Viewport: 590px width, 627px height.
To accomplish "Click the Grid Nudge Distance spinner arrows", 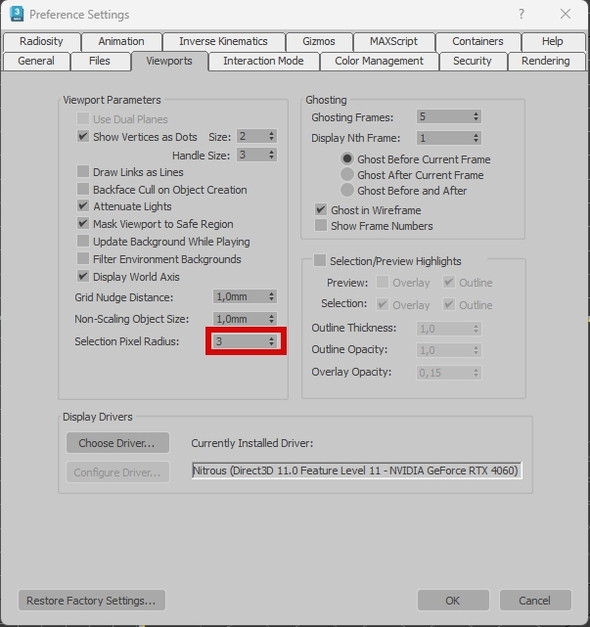I will [x=271, y=296].
